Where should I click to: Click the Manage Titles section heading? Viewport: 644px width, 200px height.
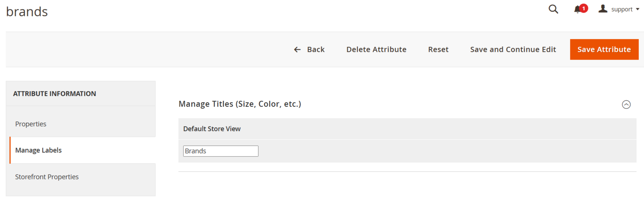coord(240,104)
